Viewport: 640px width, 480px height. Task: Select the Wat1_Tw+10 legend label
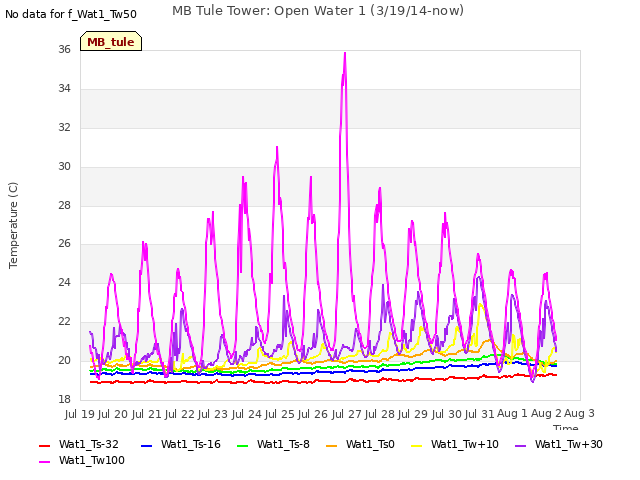tap(464, 444)
